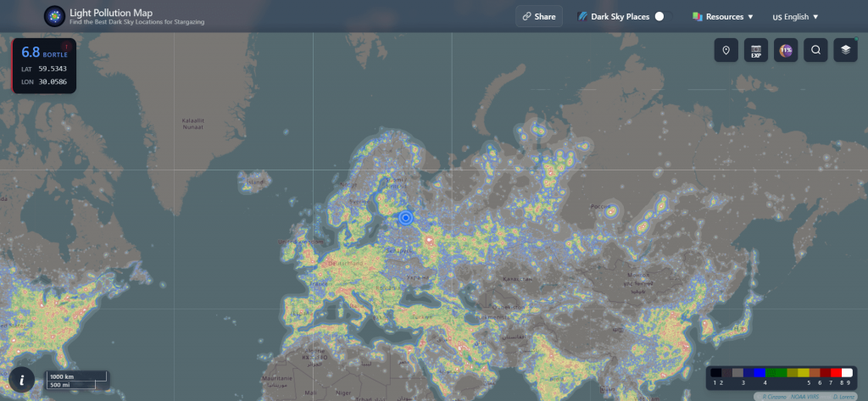Screen dimensions: 868x401
Task: Open the location pin tool
Action: [x=726, y=50]
